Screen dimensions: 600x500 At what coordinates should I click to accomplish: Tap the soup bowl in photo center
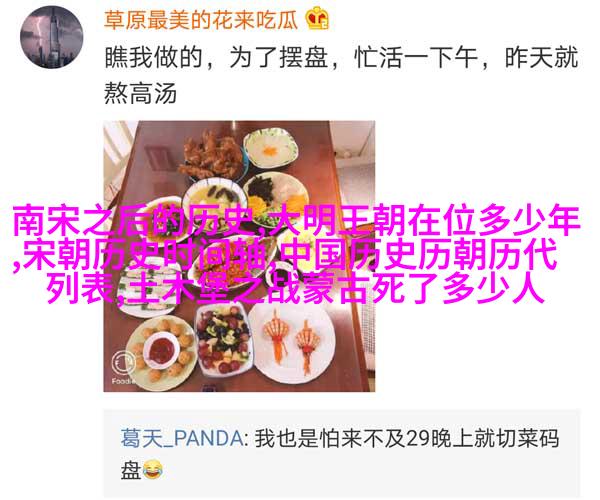tap(214, 201)
